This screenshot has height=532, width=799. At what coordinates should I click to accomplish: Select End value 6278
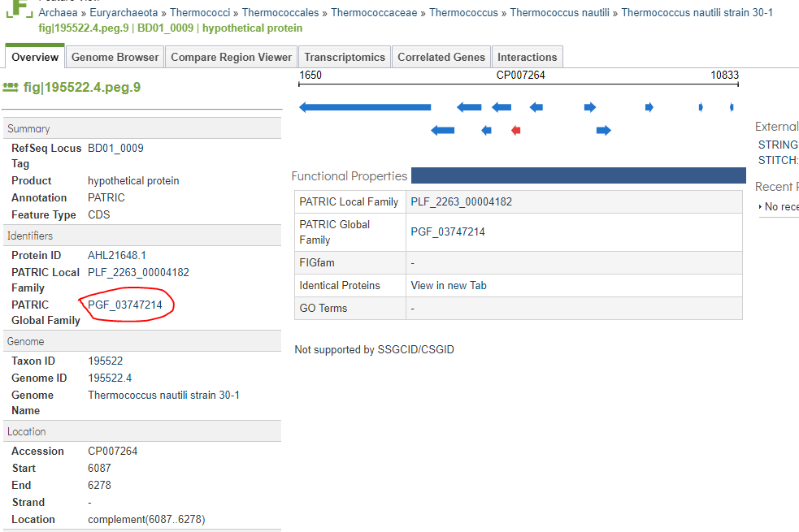click(99, 485)
